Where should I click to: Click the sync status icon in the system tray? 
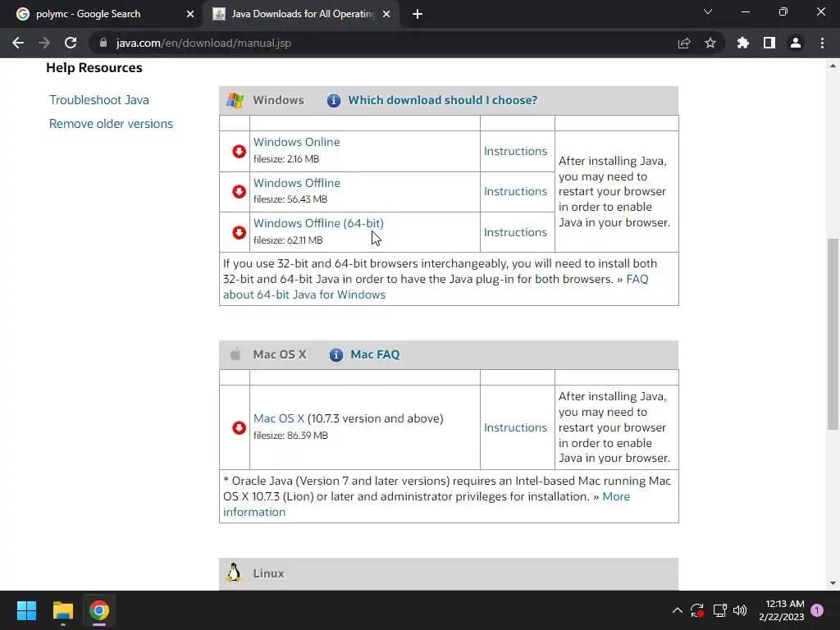click(697, 610)
